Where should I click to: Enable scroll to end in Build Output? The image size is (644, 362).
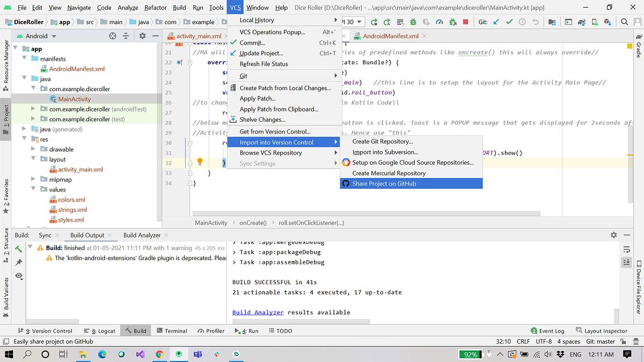(626, 262)
